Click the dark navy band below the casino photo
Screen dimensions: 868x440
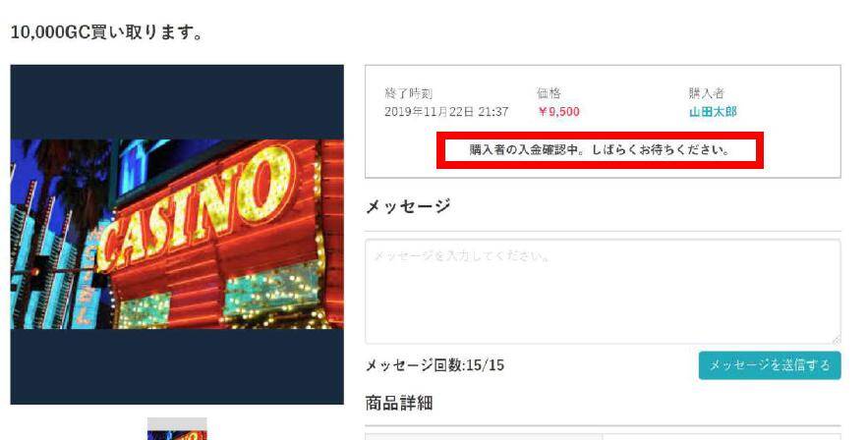click(177, 366)
